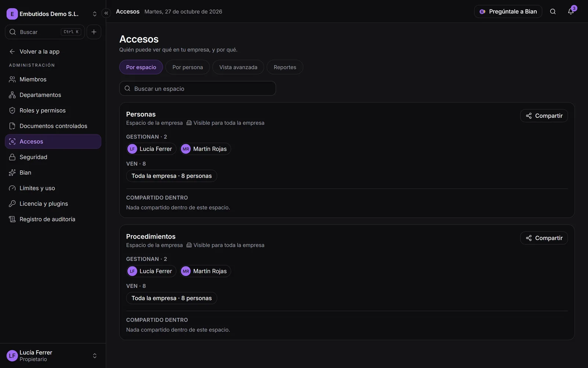Click the Miembros people icon in sidebar

click(12, 79)
